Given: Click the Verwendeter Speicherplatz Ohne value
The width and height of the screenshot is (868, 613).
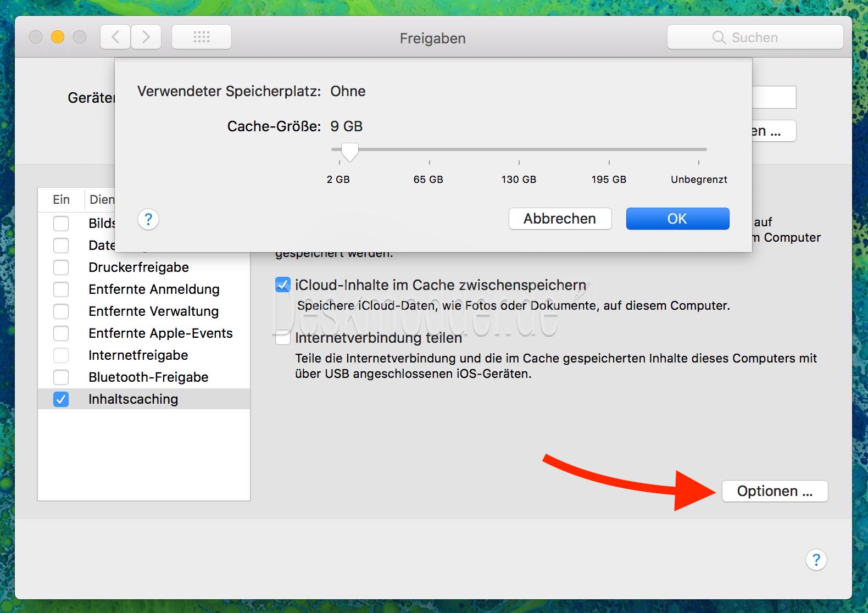Looking at the screenshot, I should pos(348,91).
